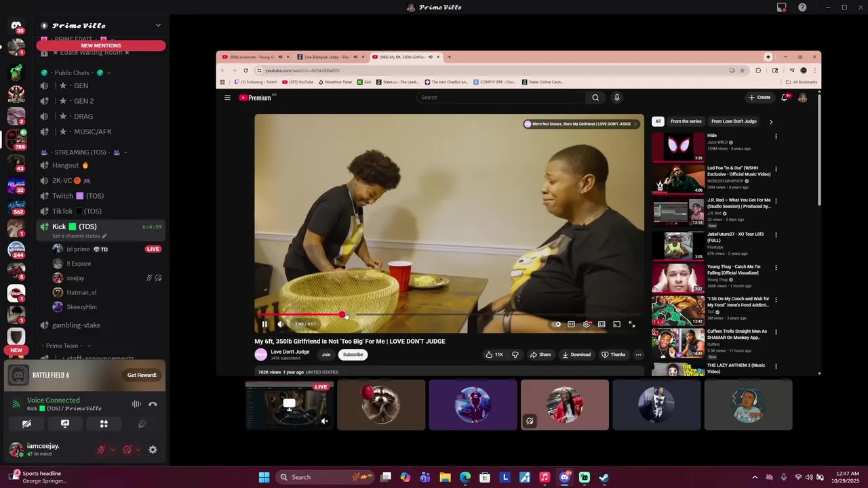868x488 pixels.
Task: Open options menu for Lud Foe video
Action: pos(776,169)
